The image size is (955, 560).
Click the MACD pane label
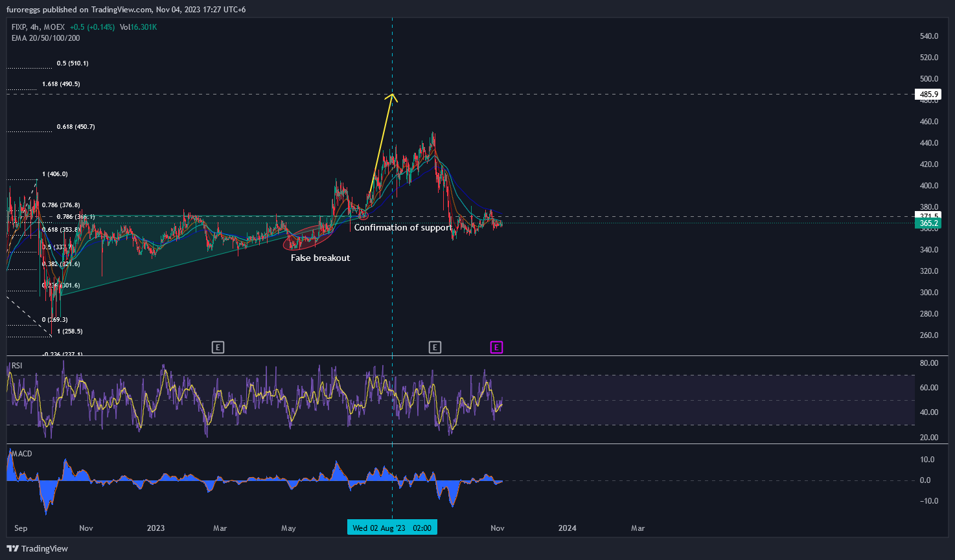22,454
